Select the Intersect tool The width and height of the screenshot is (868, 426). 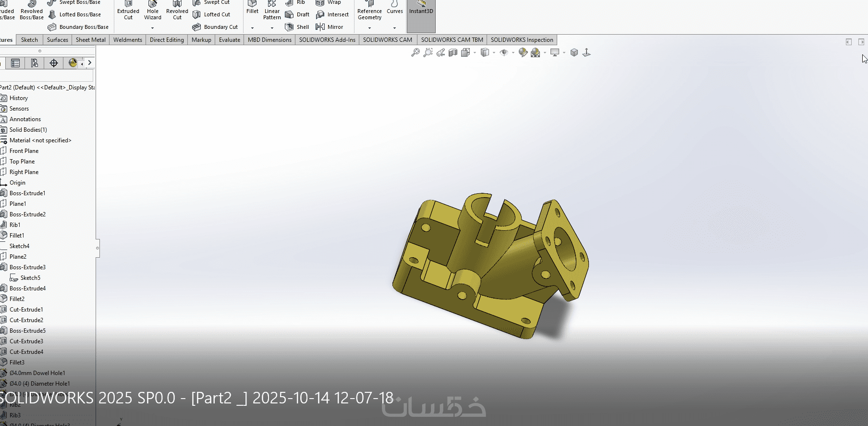332,14
